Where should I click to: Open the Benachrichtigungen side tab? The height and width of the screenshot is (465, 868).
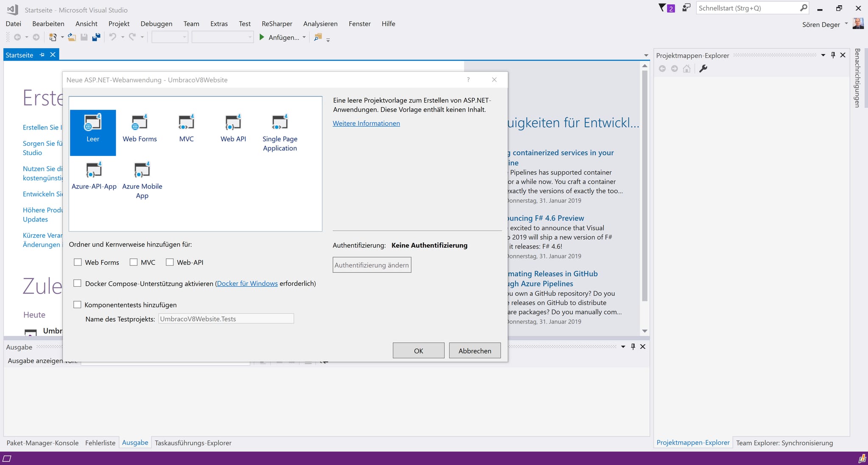[x=857, y=77]
